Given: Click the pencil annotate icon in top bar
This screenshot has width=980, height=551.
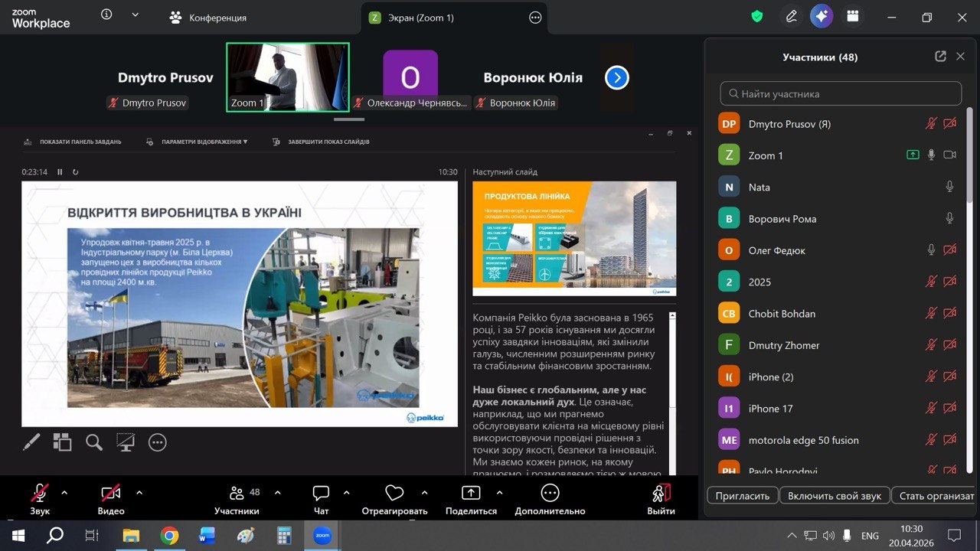Looking at the screenshot, I should (791, 17).
